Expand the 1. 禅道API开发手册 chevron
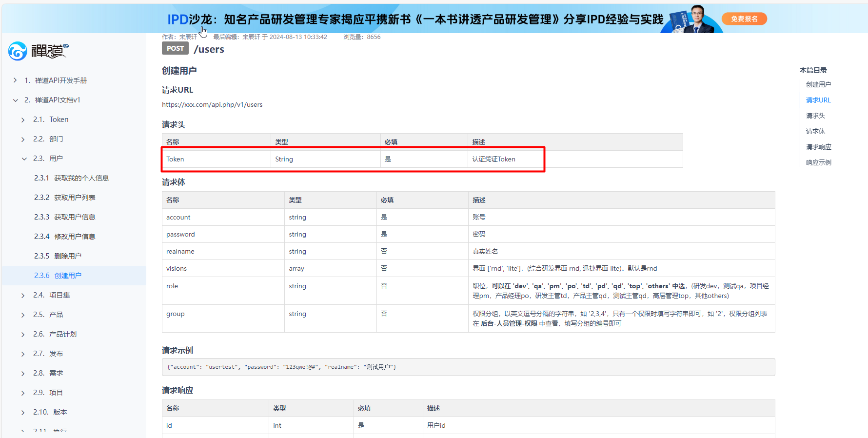The width and height of the screenshot is (868, 438). pyautogui.click(x=15, y=80)
